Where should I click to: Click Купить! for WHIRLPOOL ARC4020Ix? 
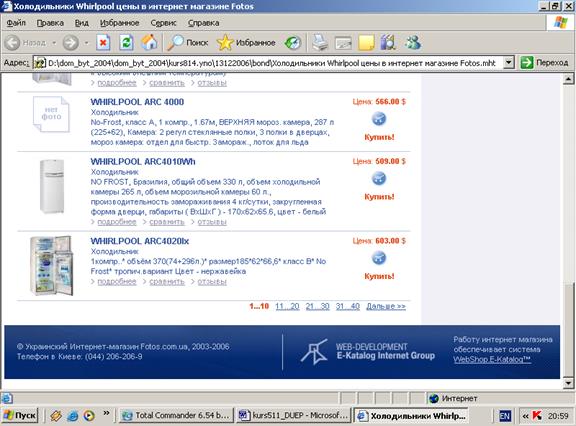coord(379,276)
